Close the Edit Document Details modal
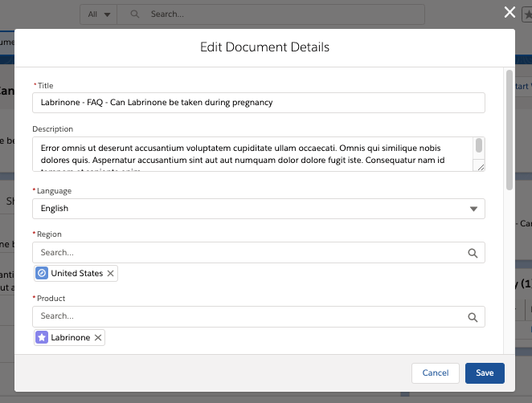This screenshot has height=403, width=532. pos(509,12)
